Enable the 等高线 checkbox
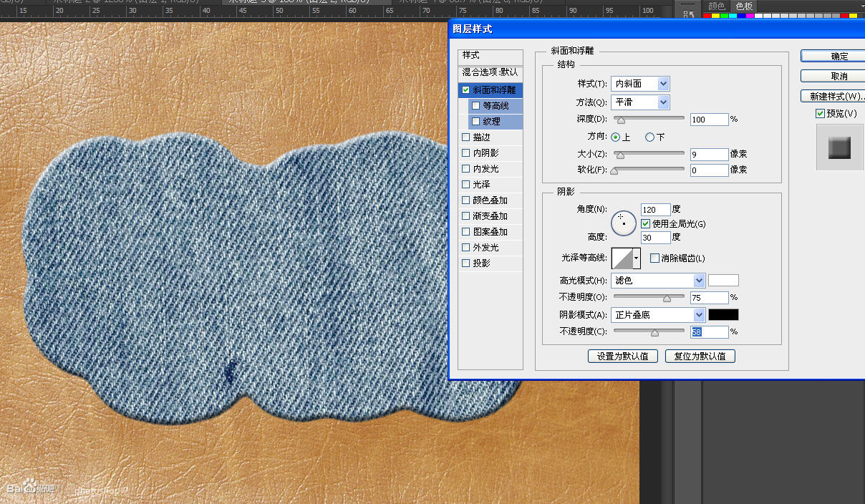Image resolution: width=865 pixels, height=504 pixels. coord(476,106)
